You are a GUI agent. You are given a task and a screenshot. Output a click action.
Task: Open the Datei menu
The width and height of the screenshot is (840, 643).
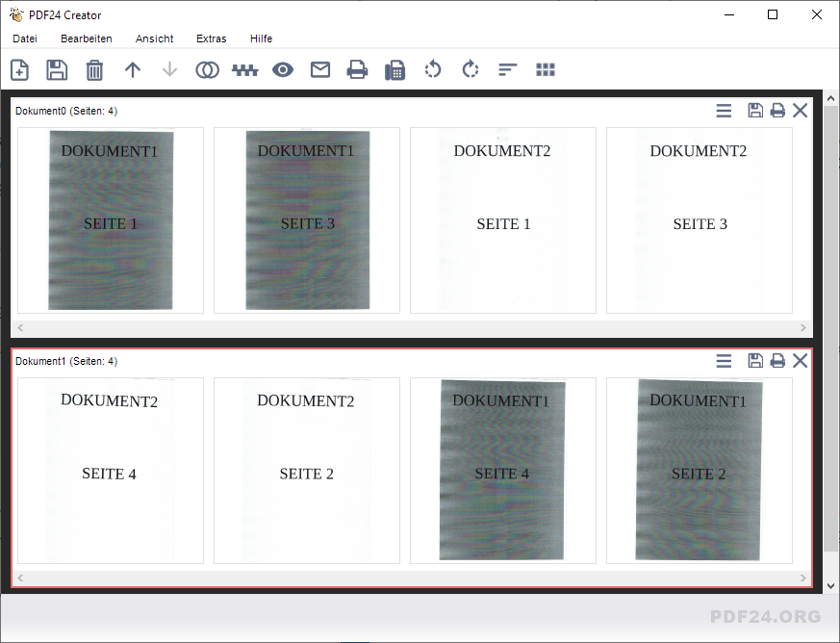point(25,39)
